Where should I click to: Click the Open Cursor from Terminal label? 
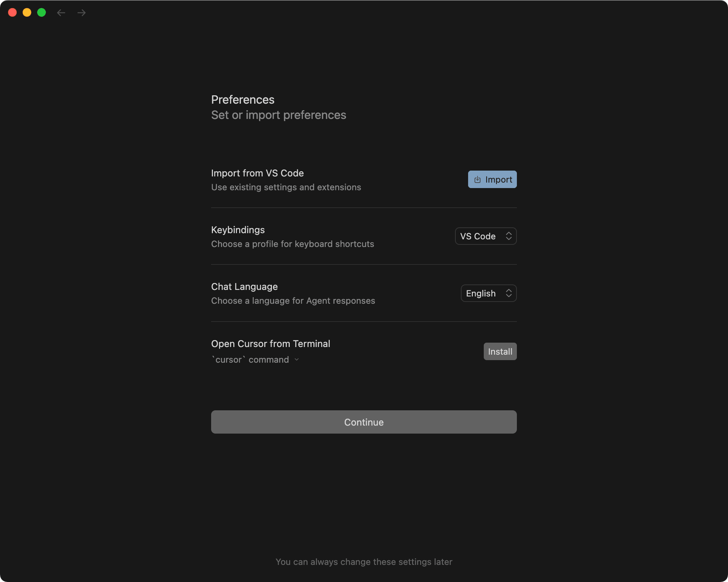(x=270, y=343)
